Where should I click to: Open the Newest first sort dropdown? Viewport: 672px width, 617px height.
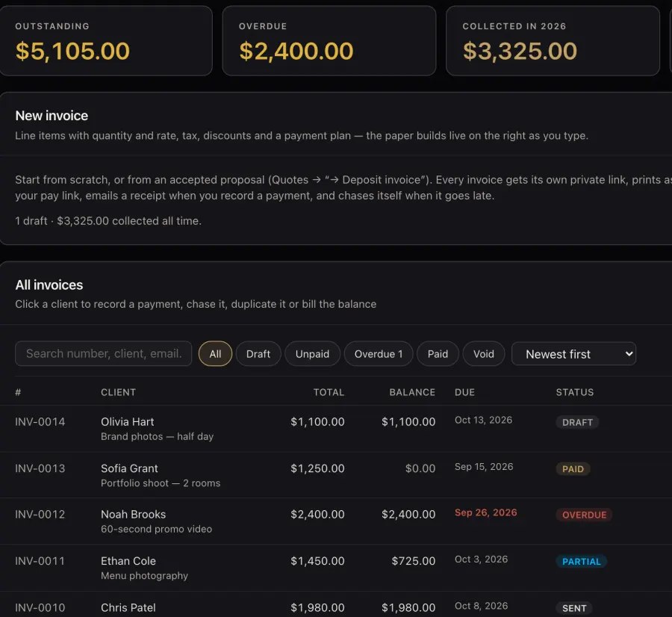(574, 354)
